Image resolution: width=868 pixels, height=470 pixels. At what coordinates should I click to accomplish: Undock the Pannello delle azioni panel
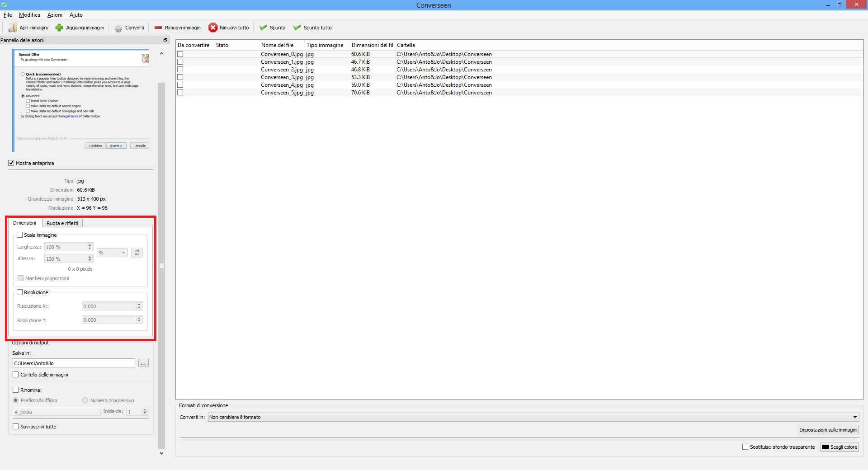(x=165, y=40)
